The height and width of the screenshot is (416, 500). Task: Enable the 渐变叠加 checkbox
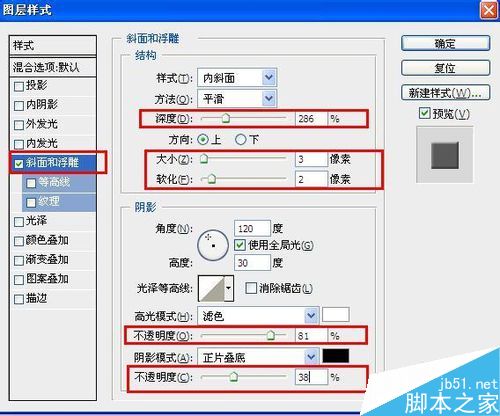pos(19,260)
